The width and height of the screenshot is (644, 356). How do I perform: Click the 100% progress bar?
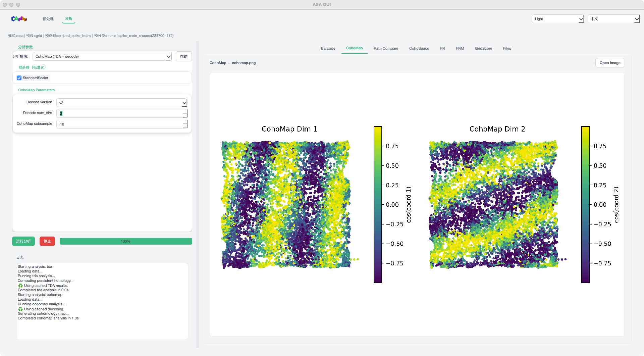click(x=126, y=241)
